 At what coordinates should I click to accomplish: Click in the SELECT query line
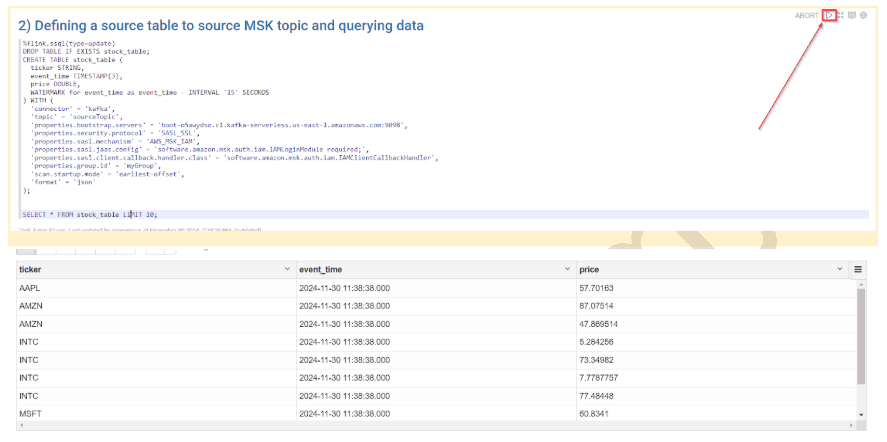click(x=90, y=214)
